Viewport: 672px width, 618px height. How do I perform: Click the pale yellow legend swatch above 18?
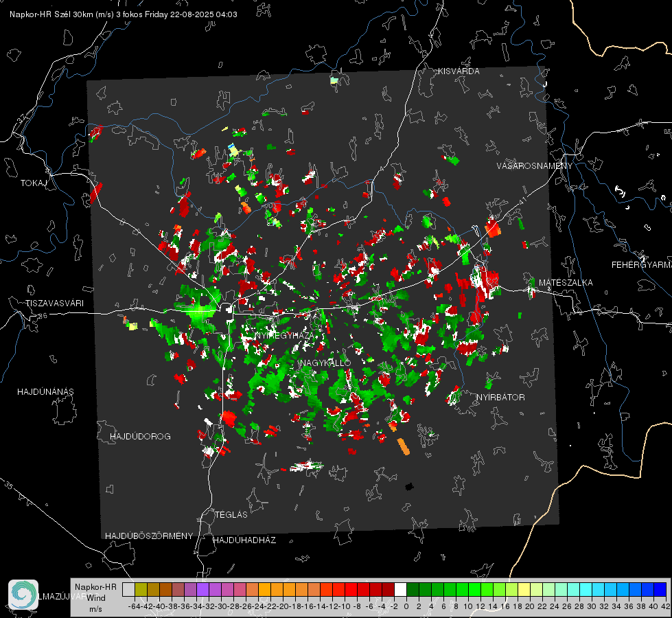(x=524, y=589)
